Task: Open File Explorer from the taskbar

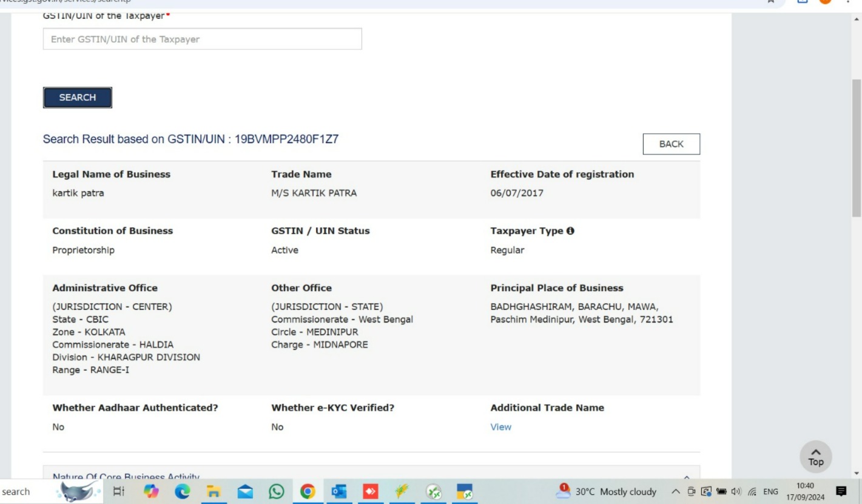Action: click(214, 491)
